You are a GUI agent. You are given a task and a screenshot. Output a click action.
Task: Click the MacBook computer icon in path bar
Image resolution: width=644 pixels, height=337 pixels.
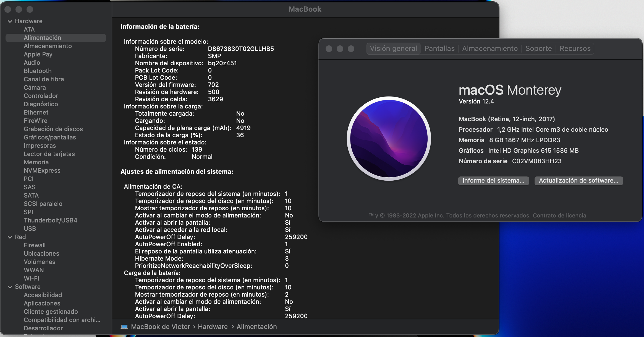pyautogui.click(x=124, y=327)
